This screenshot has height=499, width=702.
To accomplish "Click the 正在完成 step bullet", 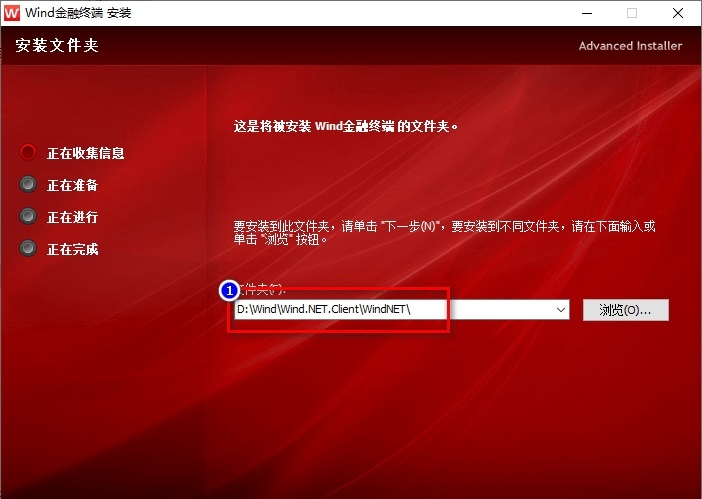I will pyautogui.click(x=28, y=249).
